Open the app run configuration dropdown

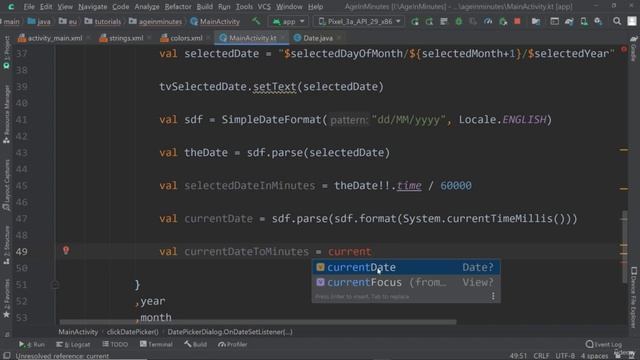pyautogui.click(x=288, y=21)
